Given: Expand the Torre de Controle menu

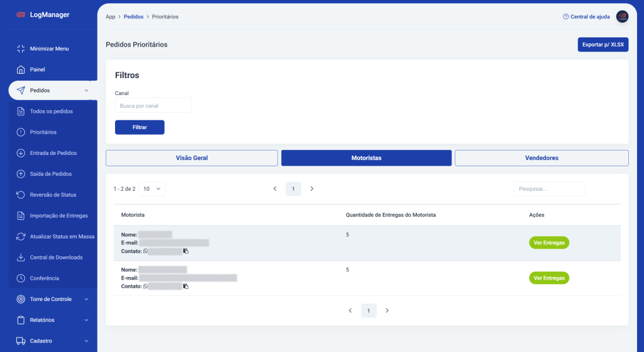Looking at the screenshot, I should 86,299.
